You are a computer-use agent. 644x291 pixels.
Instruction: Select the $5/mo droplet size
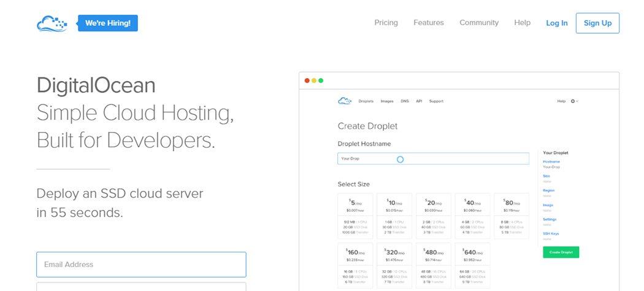coord(355,215)
